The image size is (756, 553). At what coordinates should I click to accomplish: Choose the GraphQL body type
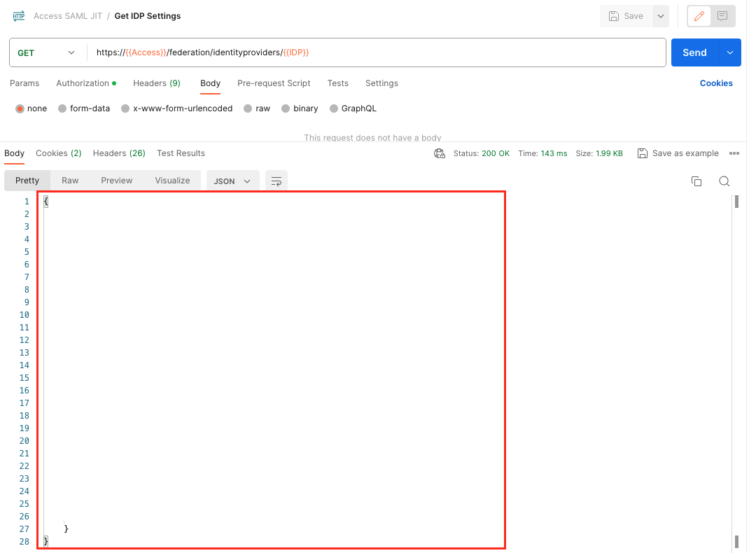point(353,108)
